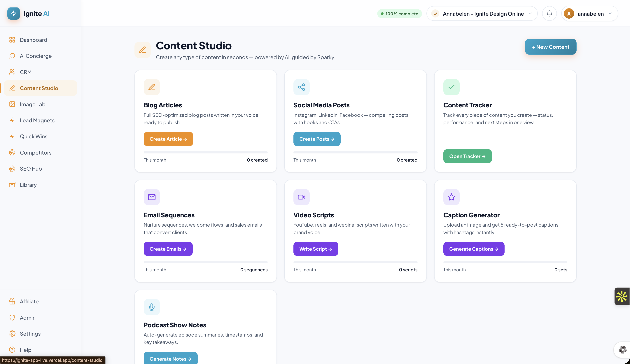Click the Admin shield icon
Image resolution: width=630 pixels, height=364 pixels.
pos(12,318)
